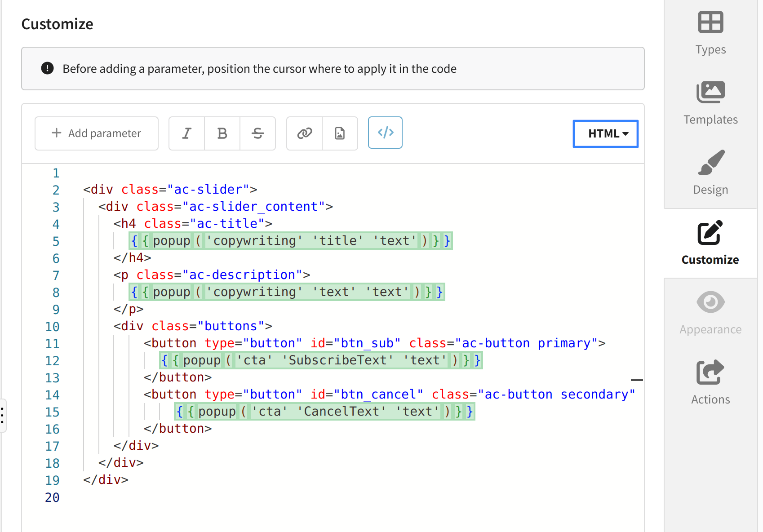Select the Customize section
763x532 pixels.
click(x=710, y=244)
